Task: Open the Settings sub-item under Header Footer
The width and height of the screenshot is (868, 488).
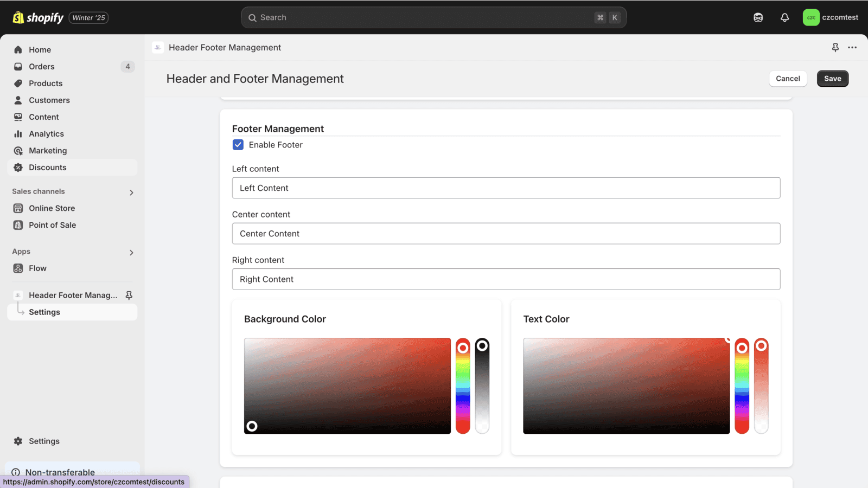Action: coord(44,312)
